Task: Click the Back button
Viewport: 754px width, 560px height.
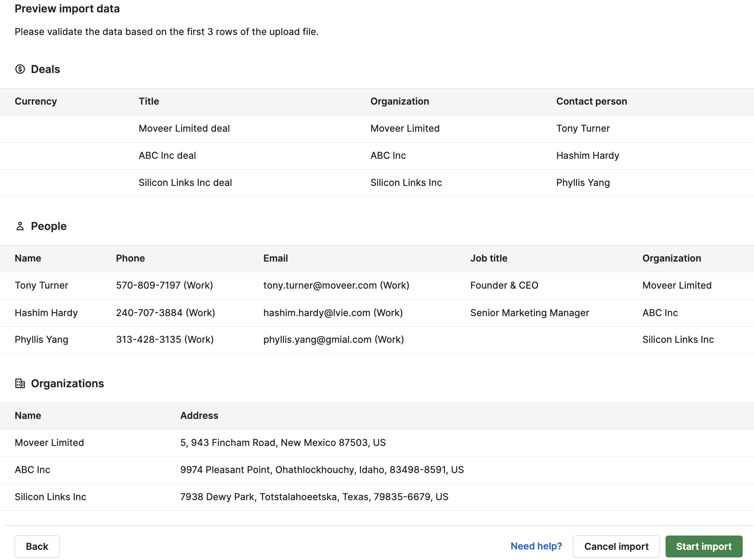Action: click(x=37, y=546)
